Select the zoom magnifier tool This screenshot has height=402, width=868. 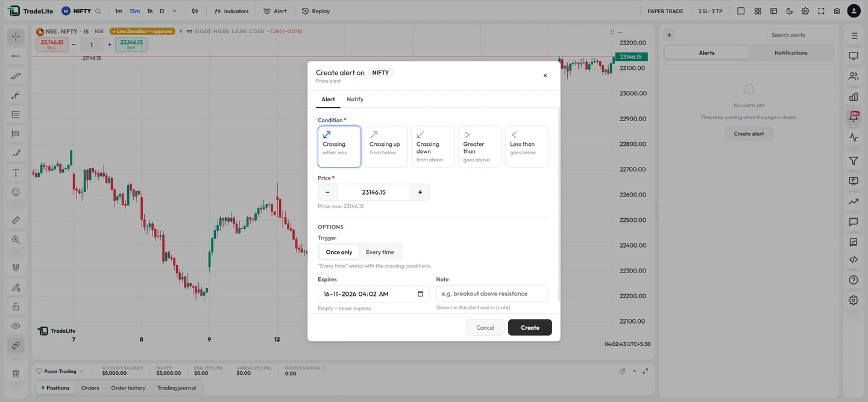tap(16, 240)
